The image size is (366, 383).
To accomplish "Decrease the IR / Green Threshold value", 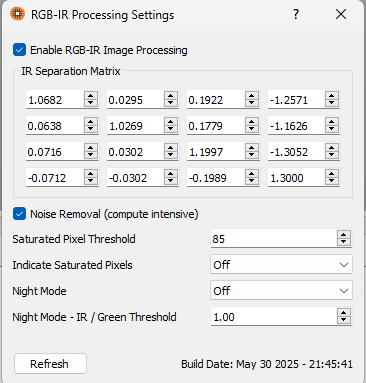I will 344,320.
